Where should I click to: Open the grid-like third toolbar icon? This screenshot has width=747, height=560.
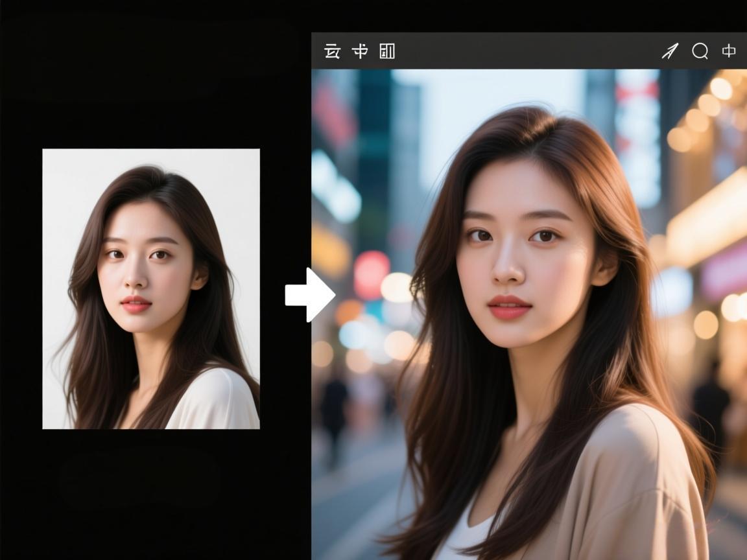pos(387,51)
